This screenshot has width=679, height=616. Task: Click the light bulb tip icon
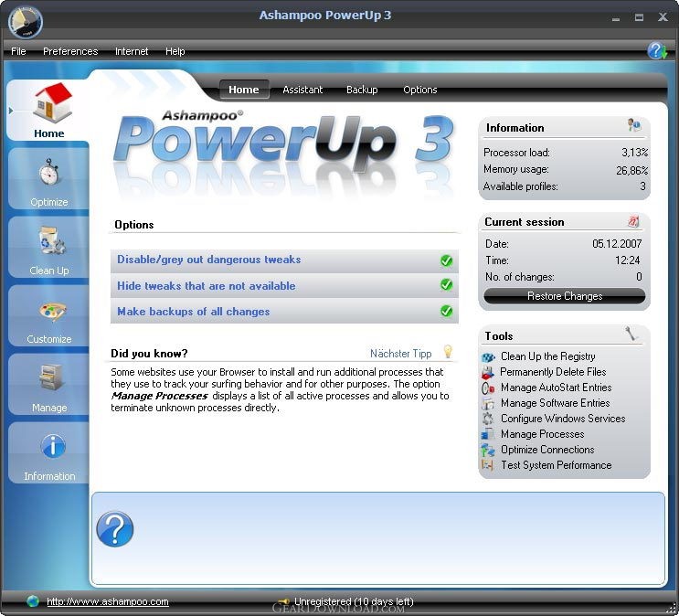coord(448,352)
